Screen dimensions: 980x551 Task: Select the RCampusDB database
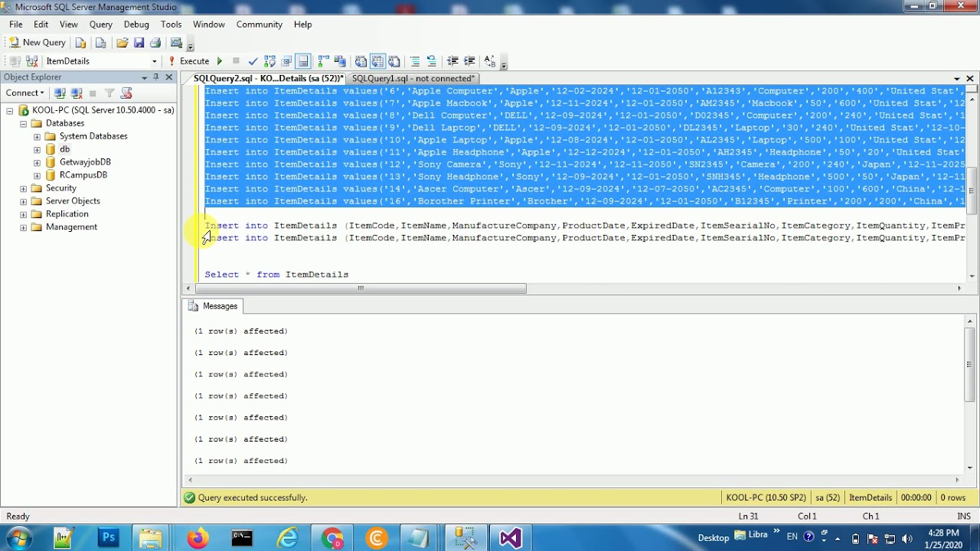[x=83, y=175]
